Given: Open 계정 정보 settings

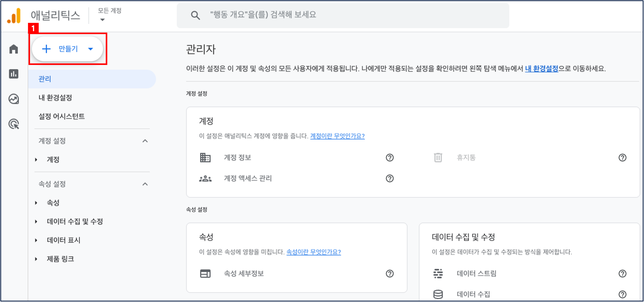Looking at the screenshot, I should tap(238, 158).
